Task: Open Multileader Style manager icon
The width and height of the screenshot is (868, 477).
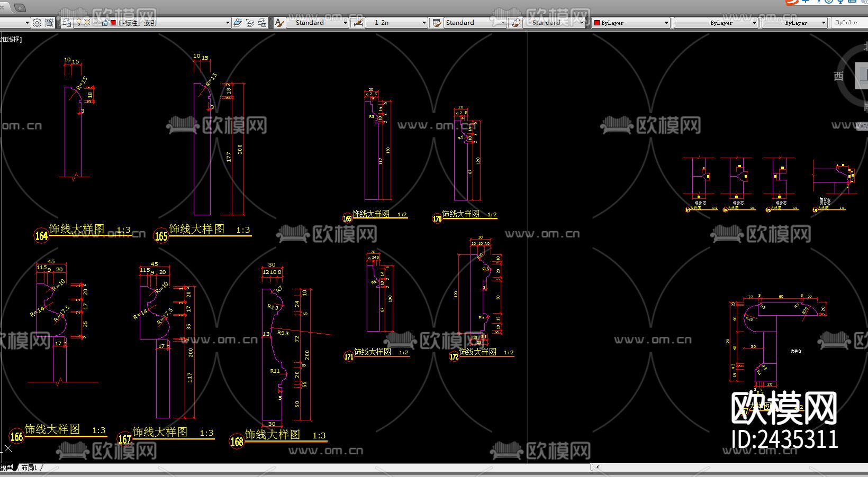Action: [x=516, y=23]
